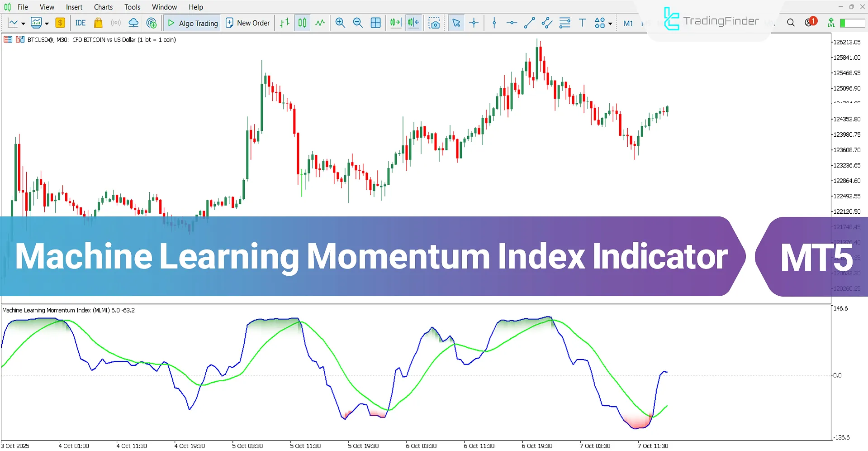Enable Algo Trading

pyautogui.click(x=192, y=23)
